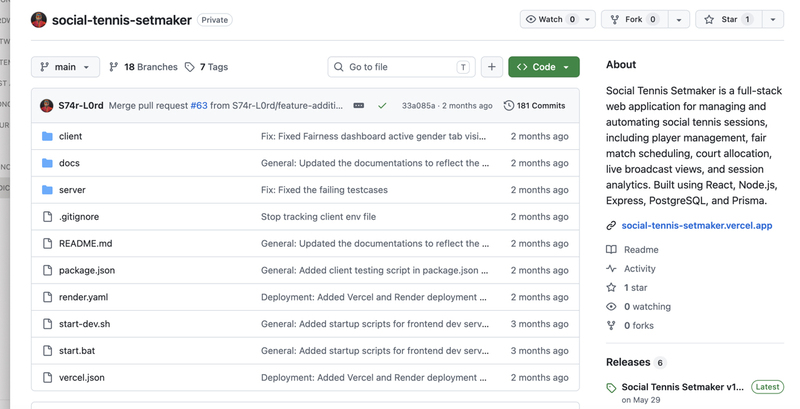Star the repository with the Star button

(729, 19)
